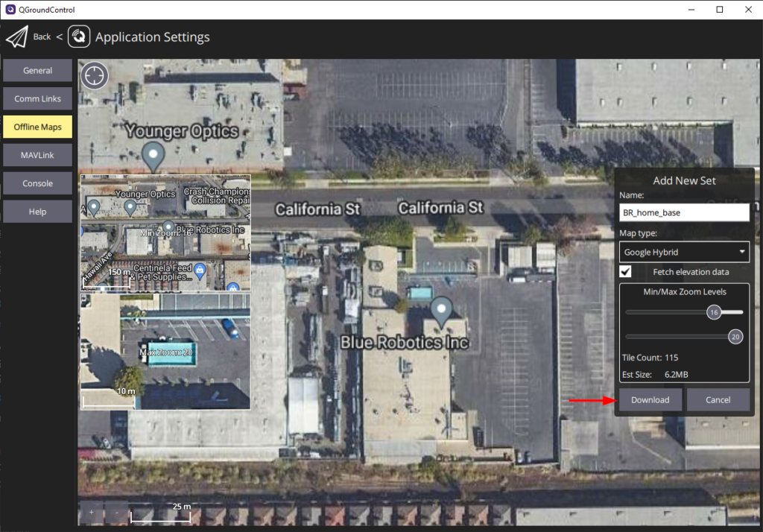The height and width of the screenshot is (532, 763).
Task: Switch to the General settings tab
Action: (37, 70)
